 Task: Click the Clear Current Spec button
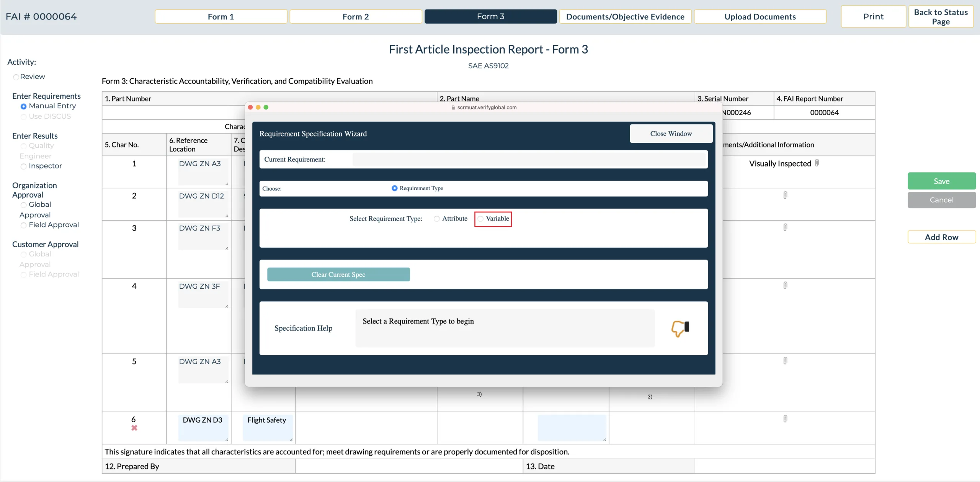[x=338, y=274]
